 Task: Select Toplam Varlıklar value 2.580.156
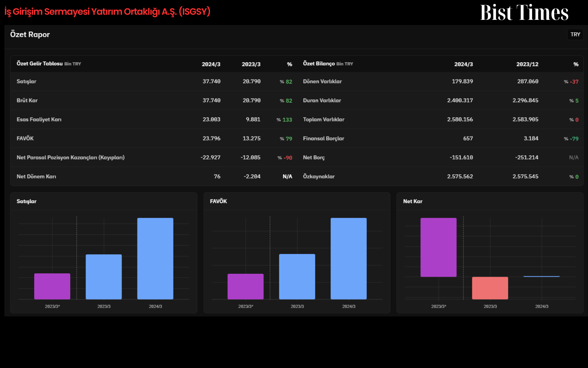[x=460, y=120]
